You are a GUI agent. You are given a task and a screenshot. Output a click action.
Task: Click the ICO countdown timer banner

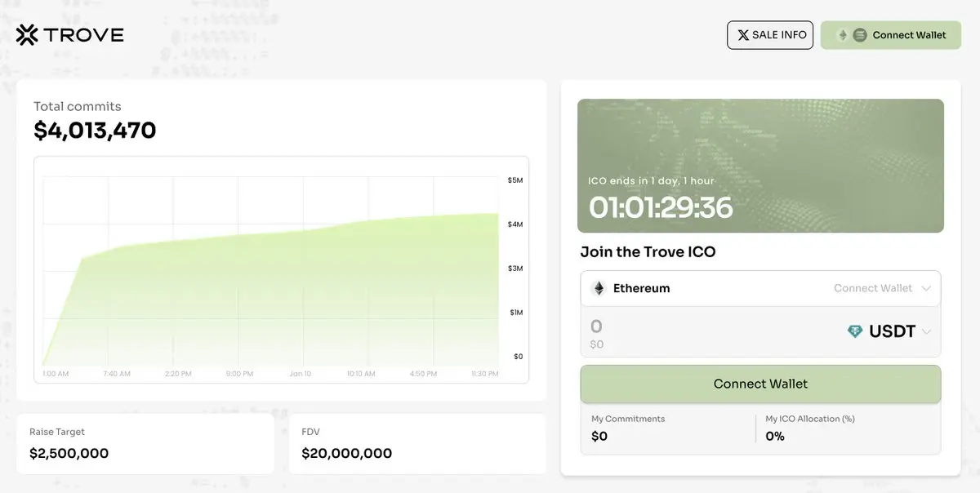(760, 166)
